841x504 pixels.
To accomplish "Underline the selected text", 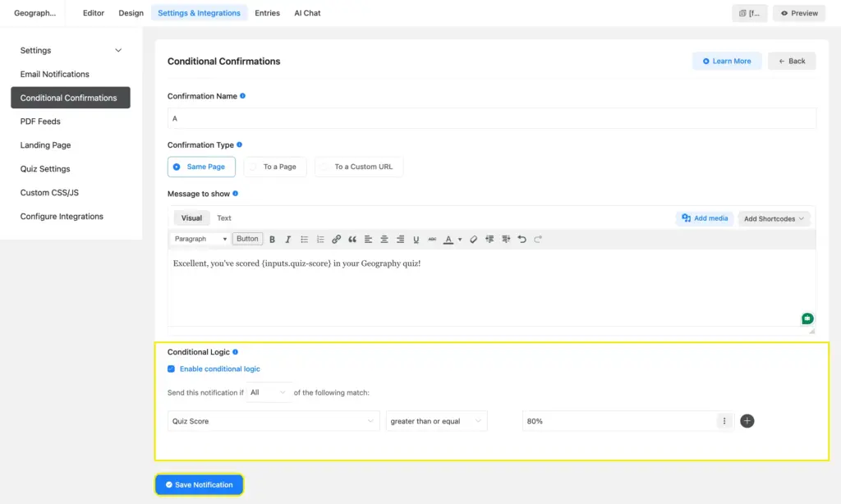I will click(x=416, y=239).
